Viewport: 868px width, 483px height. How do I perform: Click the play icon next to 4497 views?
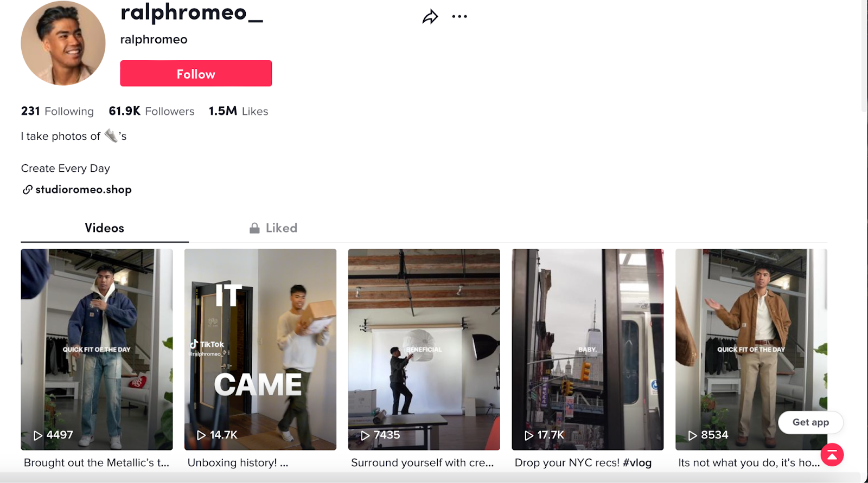click(x=37, y=435)
